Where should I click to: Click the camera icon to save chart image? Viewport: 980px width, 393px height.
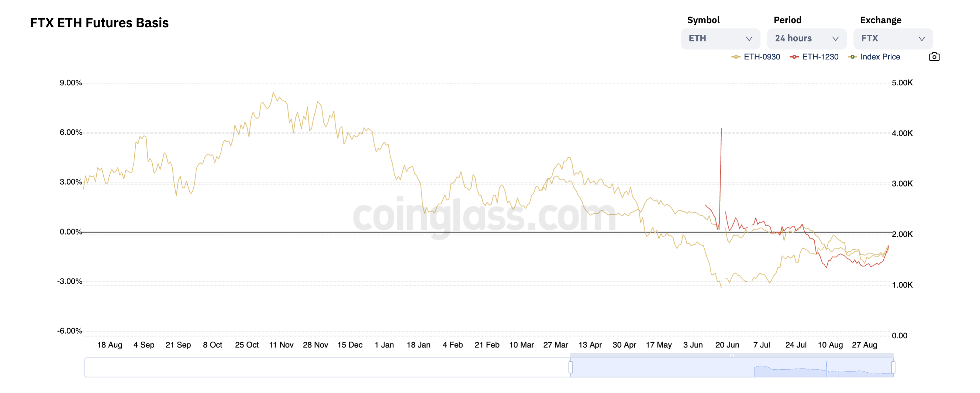pyautogui.click(x=934, y=57)
